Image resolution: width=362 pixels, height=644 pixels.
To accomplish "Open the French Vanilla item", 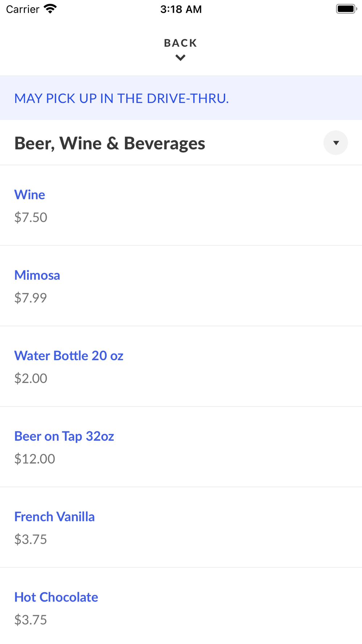I will click(x=55, y=517).
